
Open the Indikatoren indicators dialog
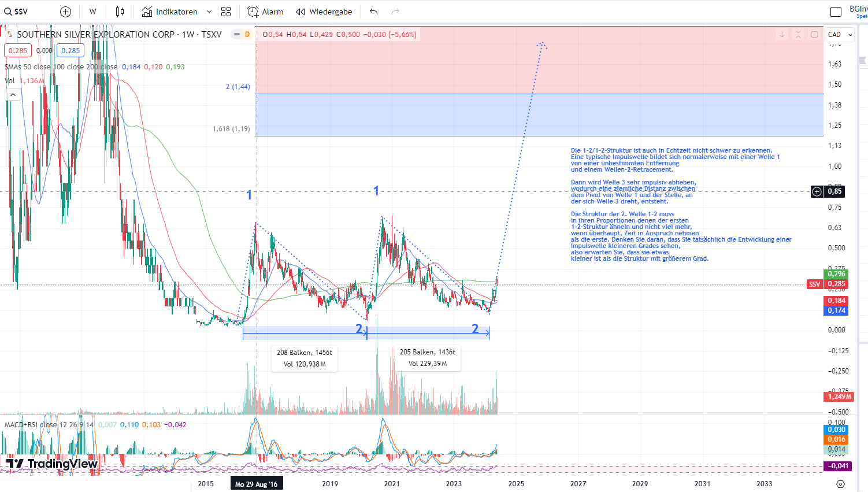point(170,12)
